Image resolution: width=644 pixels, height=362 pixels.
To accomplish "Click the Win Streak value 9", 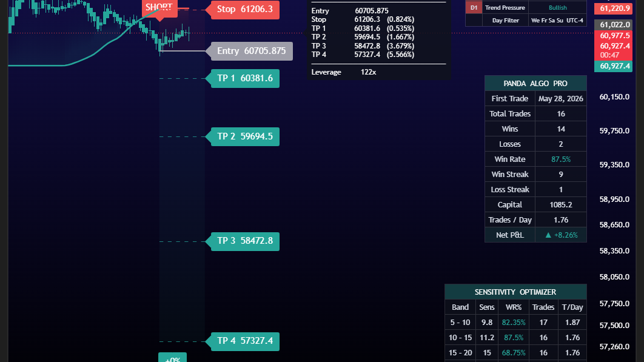I will pyautogui.click(x=561, y=174).
